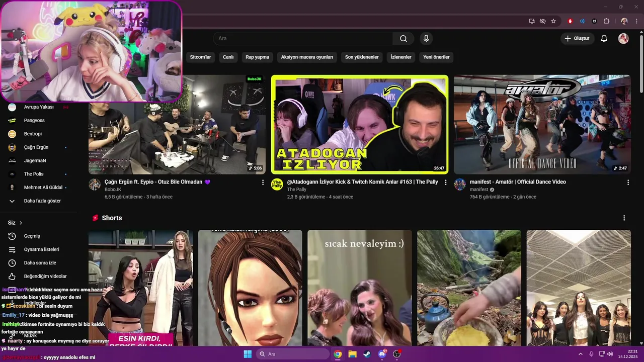
Task: Select the Sitcom'lar filter chip
Action: pyautogui.click(x=200, y=57)
